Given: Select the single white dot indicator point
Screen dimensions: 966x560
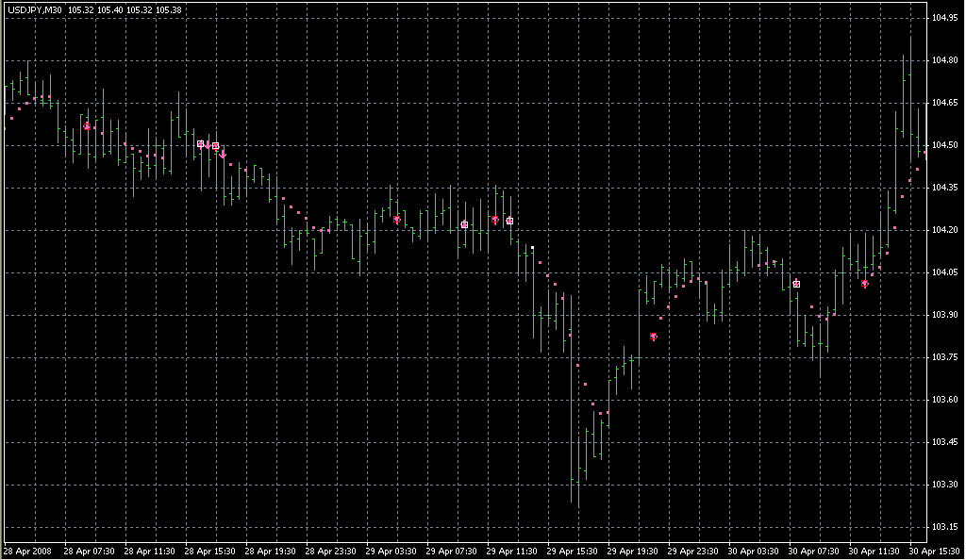Looking at the screenshot, I should tap(532, 247).
